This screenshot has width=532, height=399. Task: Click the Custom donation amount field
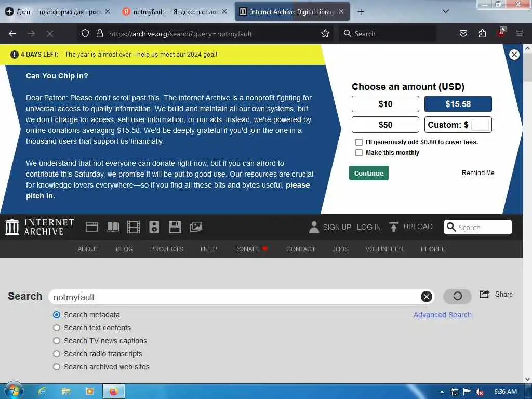click(480, 125)
